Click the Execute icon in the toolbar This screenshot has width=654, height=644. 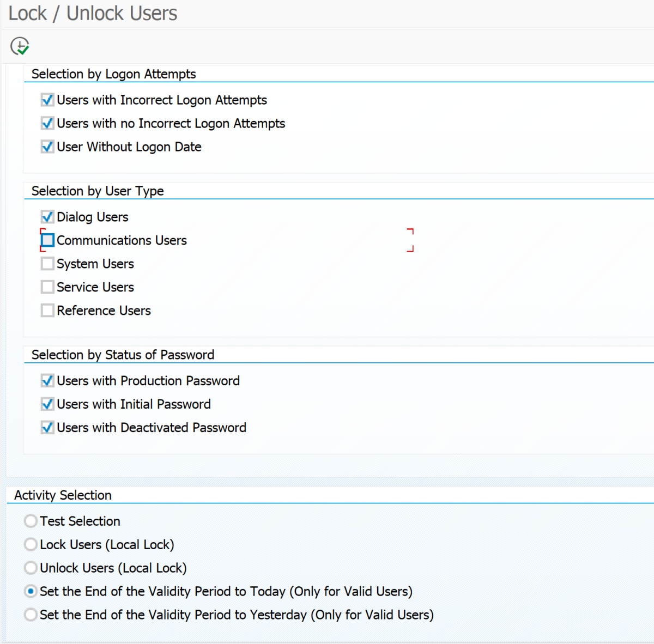coord(19,46)
